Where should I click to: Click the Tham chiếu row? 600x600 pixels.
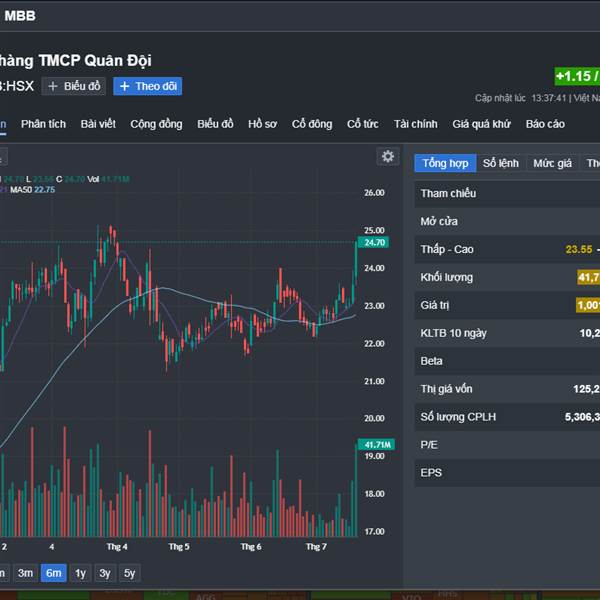(507, 194)
